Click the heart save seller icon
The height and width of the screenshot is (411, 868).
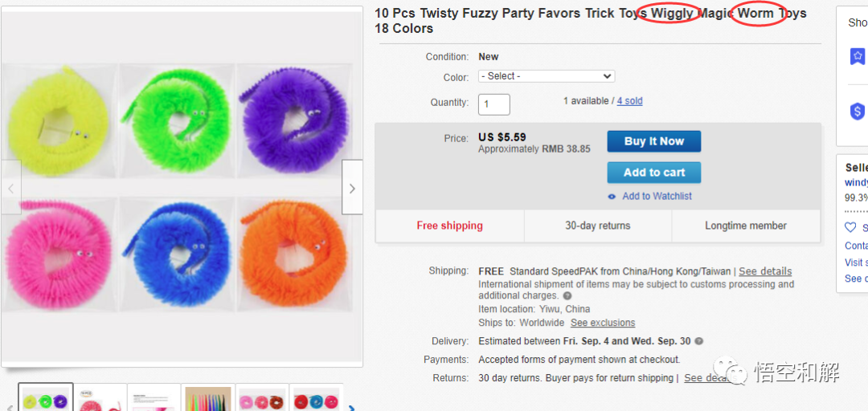point(850,227)
